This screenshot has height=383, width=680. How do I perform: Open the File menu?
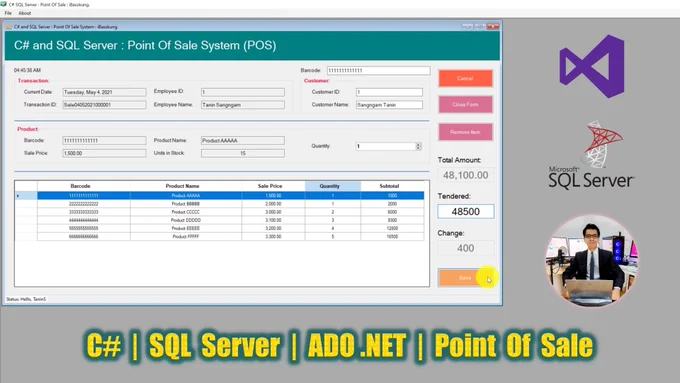(x=8, y=13)
